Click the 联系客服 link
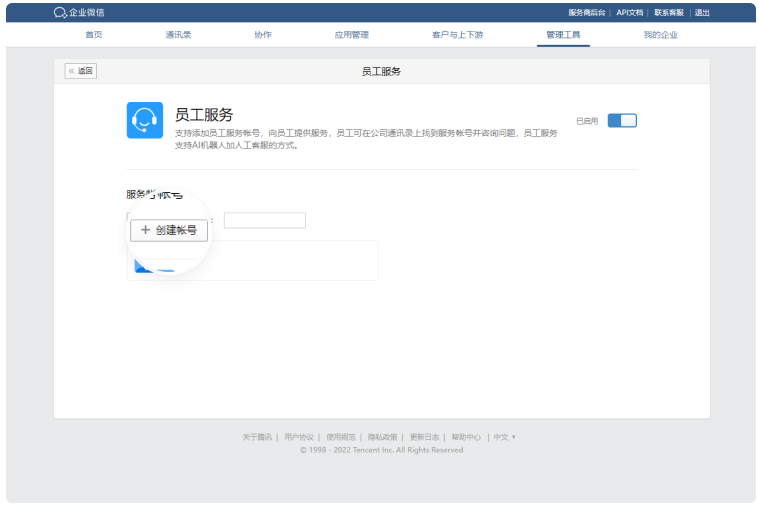 click(x=669, y=13)
